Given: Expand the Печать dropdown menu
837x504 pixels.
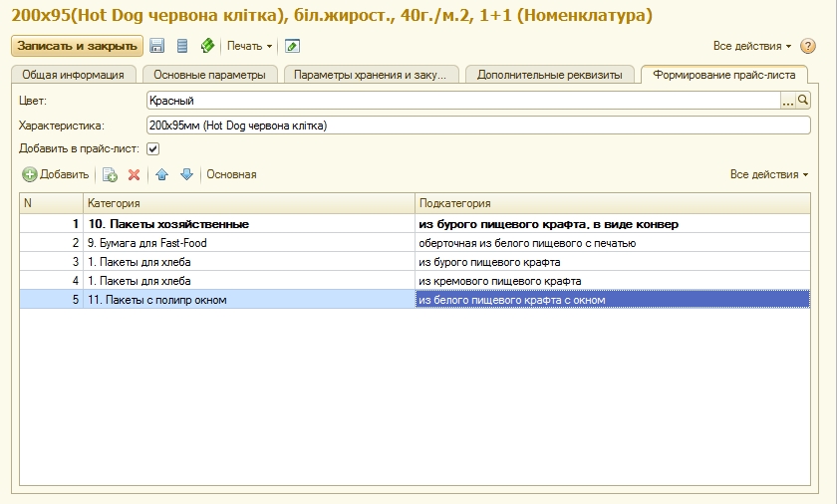Looking at the screenshot, I should point(249,46).
